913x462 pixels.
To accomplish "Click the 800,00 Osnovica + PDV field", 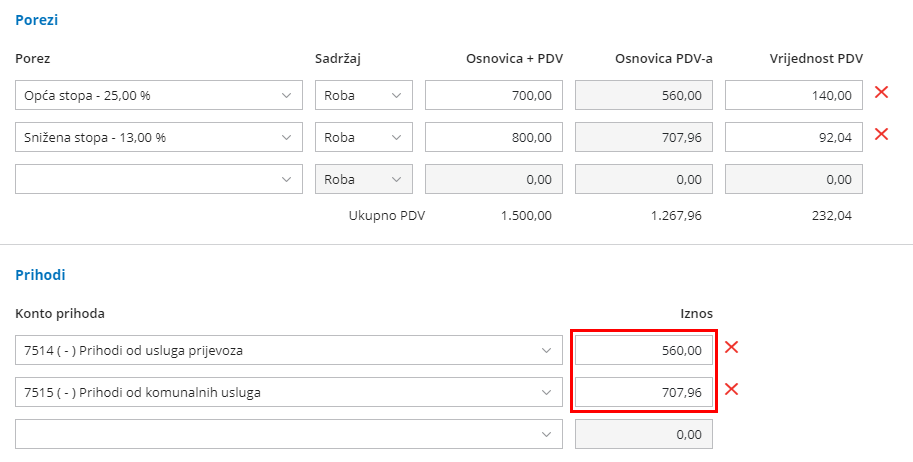I will (x=494, y=137).
